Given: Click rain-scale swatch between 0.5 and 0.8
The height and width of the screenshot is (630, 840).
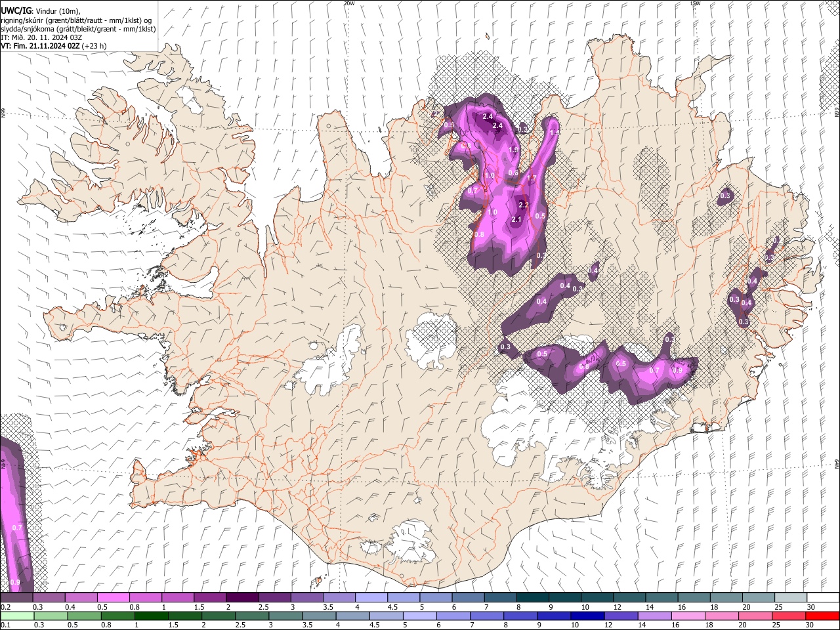Looking at the screenshot, I should (86, 616).
